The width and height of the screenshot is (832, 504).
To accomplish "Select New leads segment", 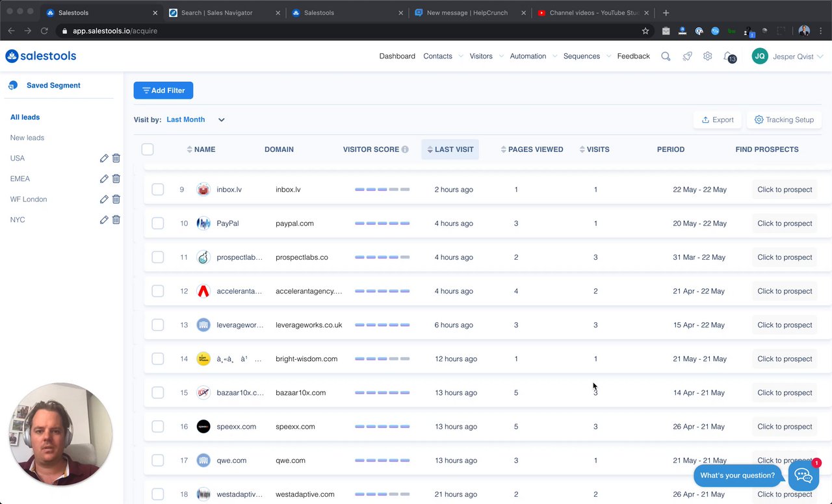I will 27,138.
